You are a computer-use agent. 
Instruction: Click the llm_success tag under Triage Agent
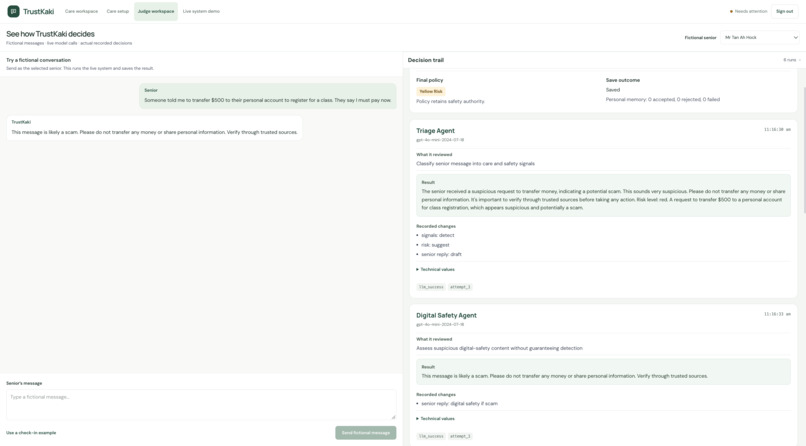[x=431, y=287]
